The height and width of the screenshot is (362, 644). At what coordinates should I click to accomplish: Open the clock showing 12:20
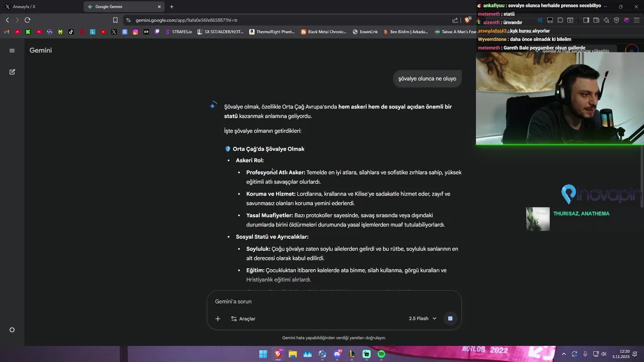pyautogui.click(x=621, y=354)
